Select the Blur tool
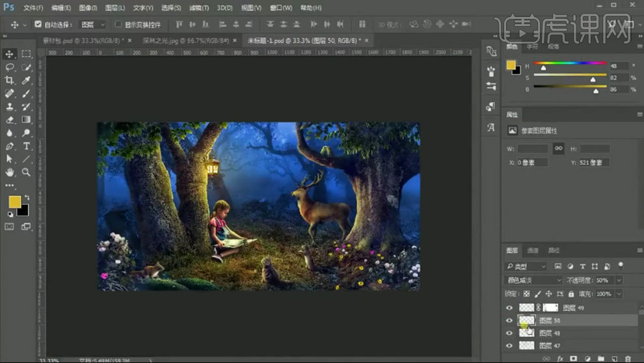 click(x=9, y=133)
